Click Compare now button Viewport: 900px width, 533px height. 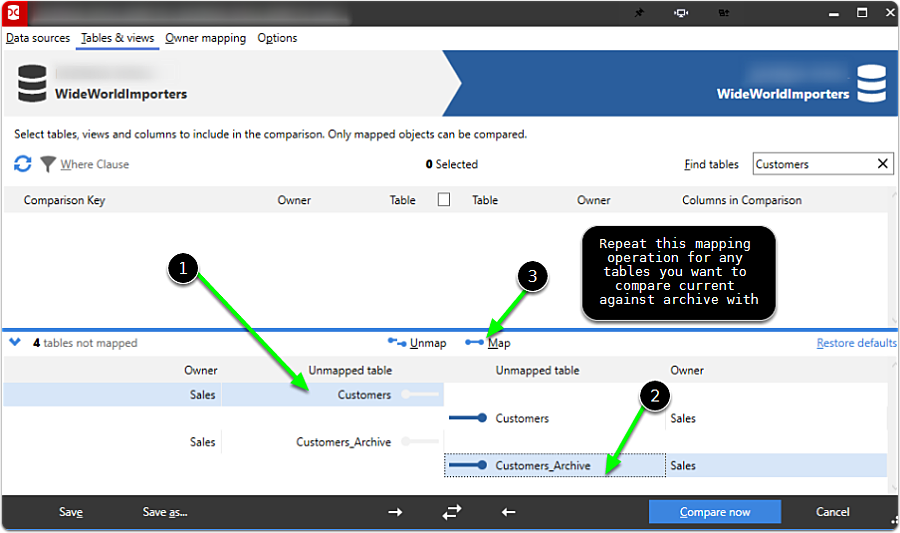tap(715, 512)
